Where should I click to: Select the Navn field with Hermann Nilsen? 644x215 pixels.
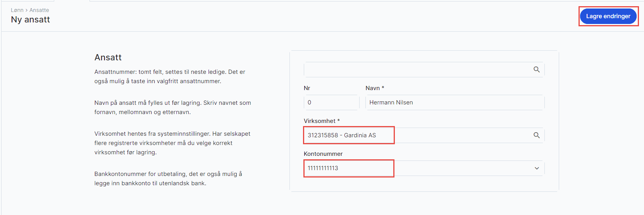(454, 102)
